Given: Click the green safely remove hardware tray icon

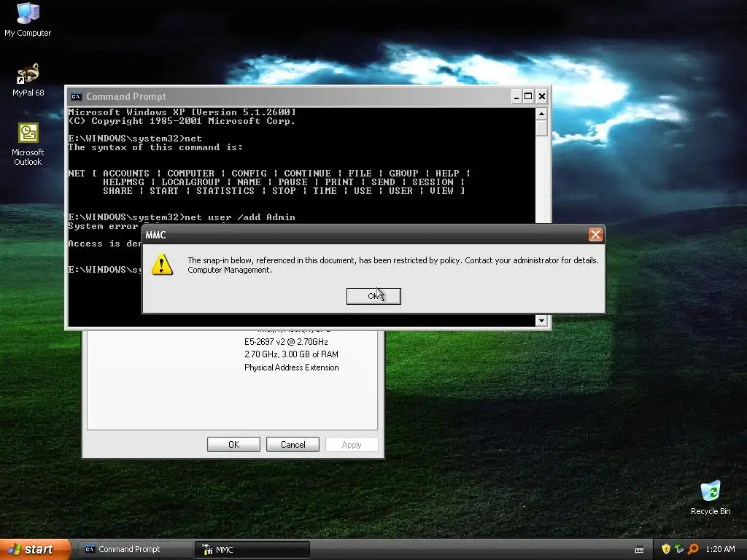Looking at the screenshot, I should point(679,549).
